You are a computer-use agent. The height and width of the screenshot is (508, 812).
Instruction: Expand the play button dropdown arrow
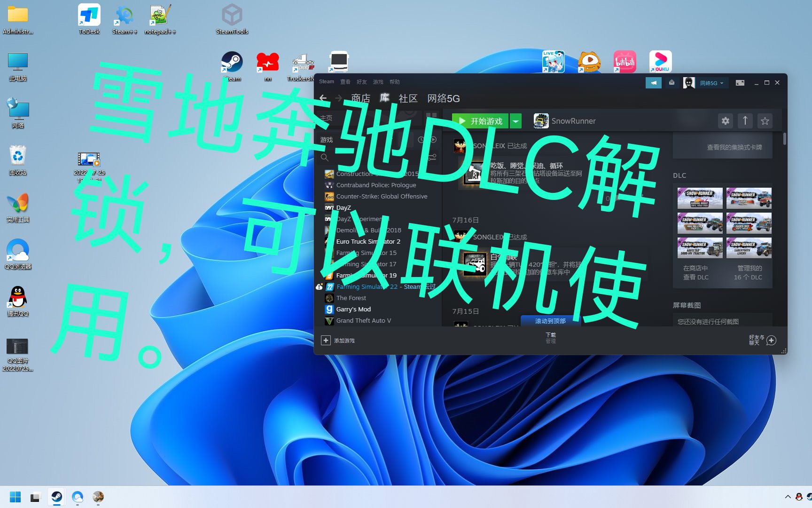pyautogui.click(x=516, y=121)
